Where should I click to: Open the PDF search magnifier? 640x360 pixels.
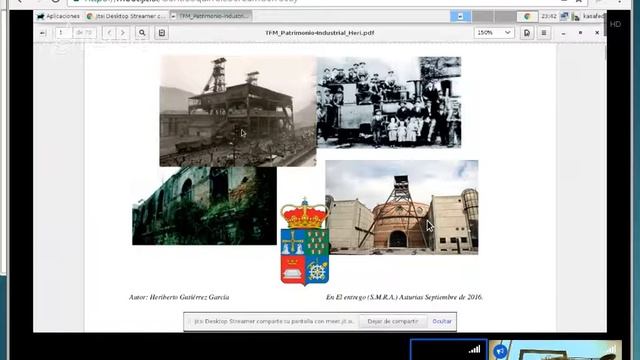[142, 33]
